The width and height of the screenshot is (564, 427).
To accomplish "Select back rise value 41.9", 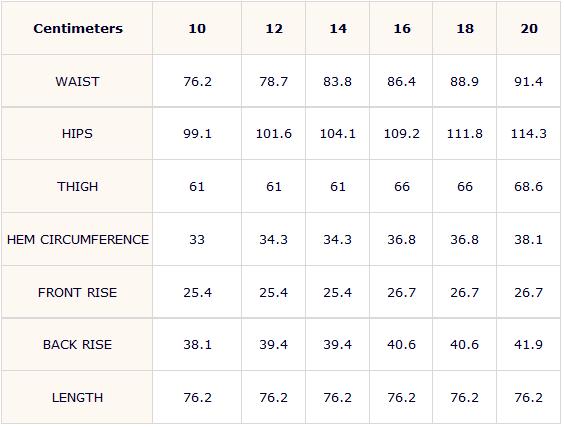I will (528, 345).
